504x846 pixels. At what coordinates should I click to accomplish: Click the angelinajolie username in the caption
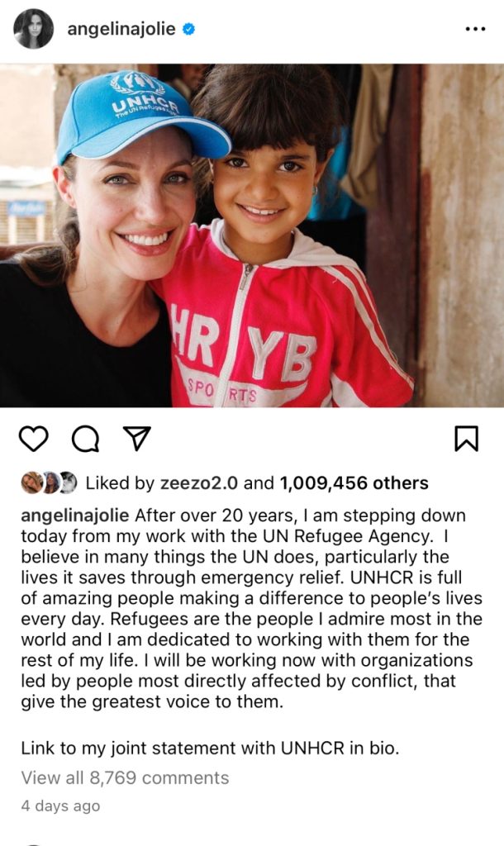click(x=74, y=516)
